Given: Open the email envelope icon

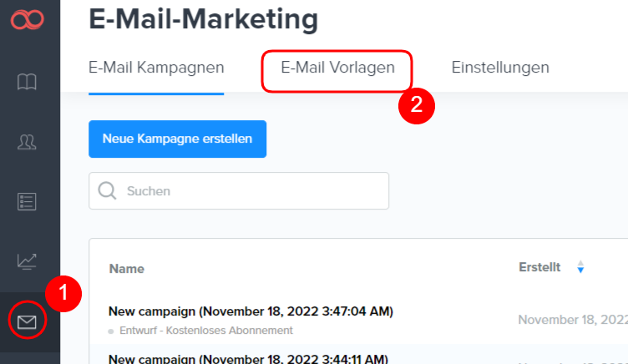Looking at the screenshot, I should (28, 322).
